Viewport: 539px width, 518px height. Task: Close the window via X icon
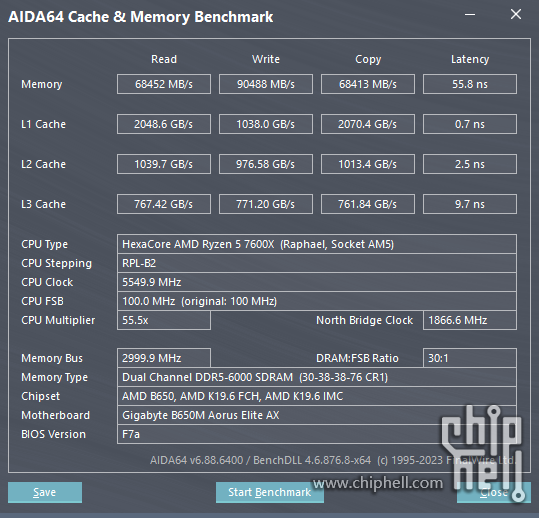tap(516, 14)
